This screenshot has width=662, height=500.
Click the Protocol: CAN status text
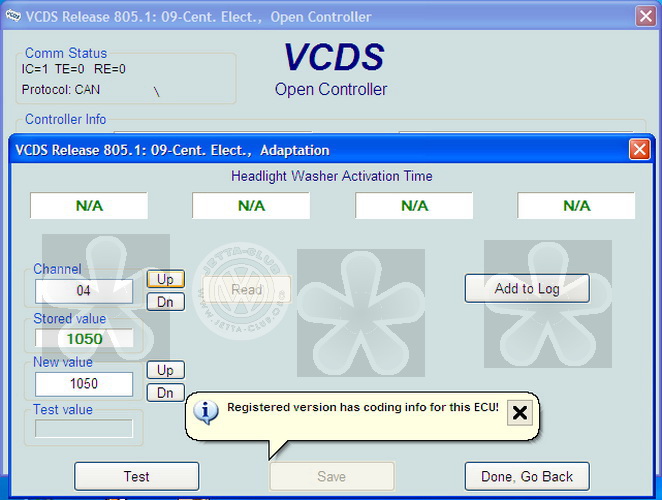pyautogui.click(x=61, y=90)
